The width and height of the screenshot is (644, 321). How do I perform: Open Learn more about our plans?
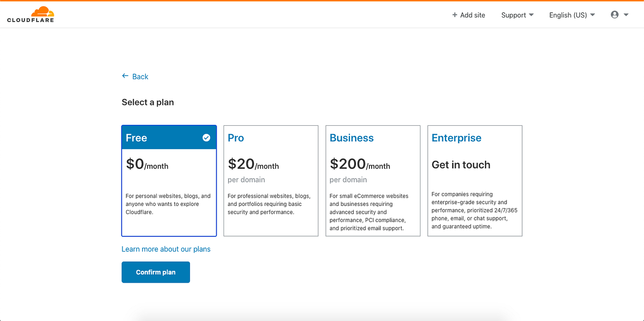tap(166, 249)
